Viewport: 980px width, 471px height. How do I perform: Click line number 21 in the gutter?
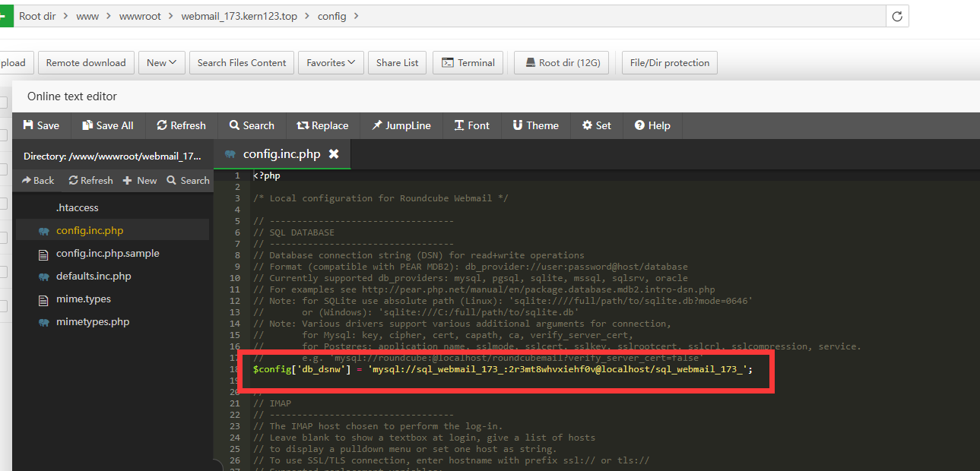234,403
